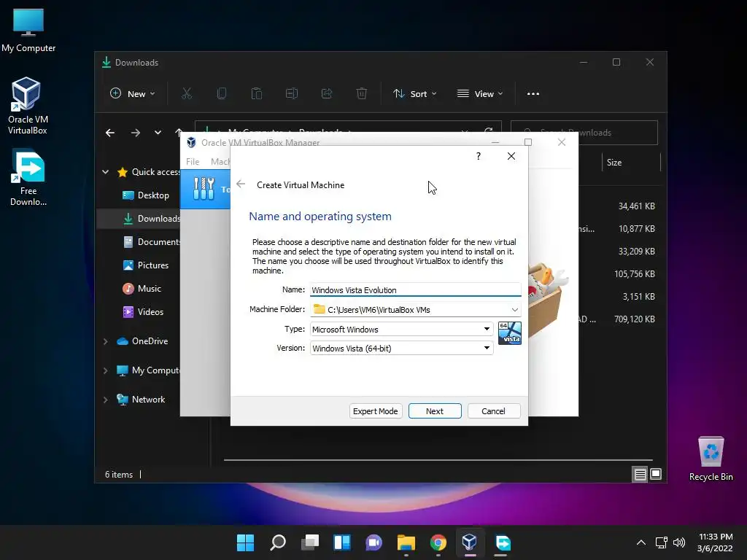The width and height of the screenshot is (747, 560).
Task: Open the Sort dropdown in Downloads
Action: (414, 94)
